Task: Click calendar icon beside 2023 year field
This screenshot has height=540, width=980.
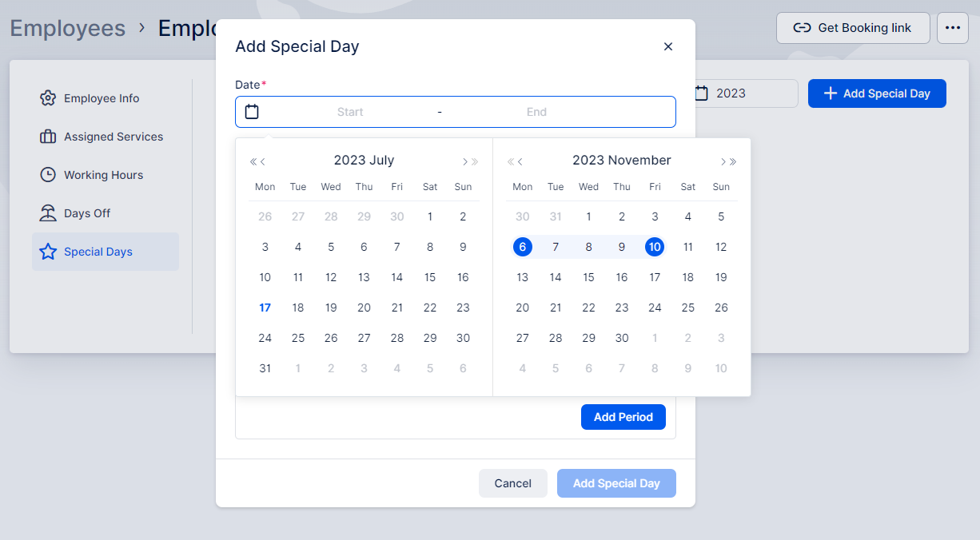Action: [x=702, y=93]
